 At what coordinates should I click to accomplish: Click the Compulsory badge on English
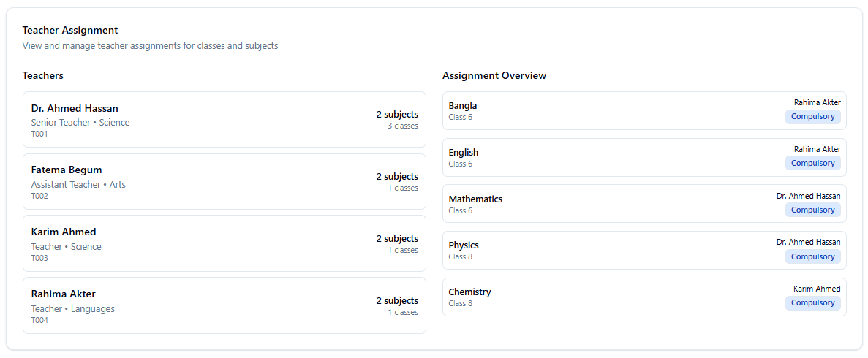[x=812, y=164]
